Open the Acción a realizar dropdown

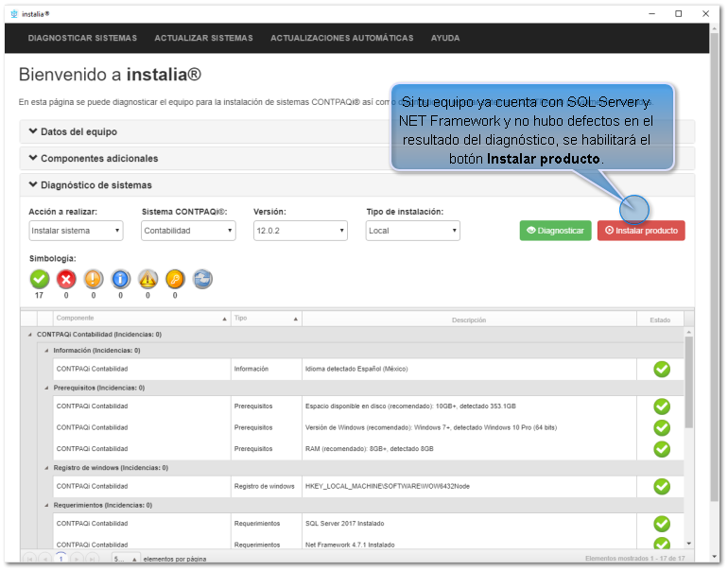coord(76,231)
